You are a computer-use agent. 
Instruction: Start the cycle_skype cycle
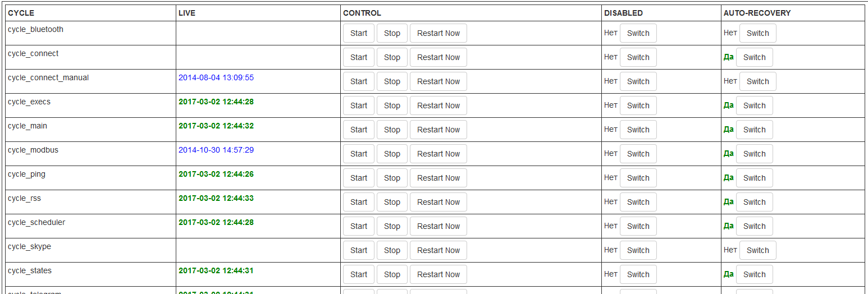(358, 250)
